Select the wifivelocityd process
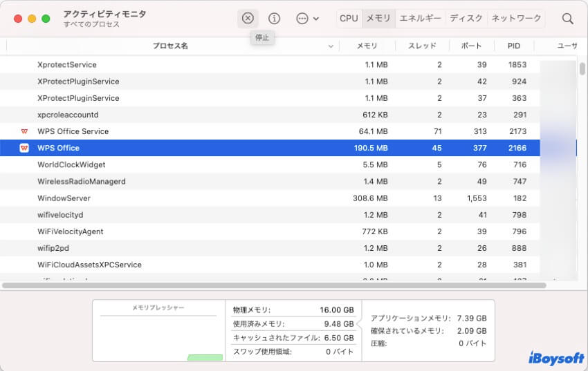The image size is (588, 371). tap(270, 215)
